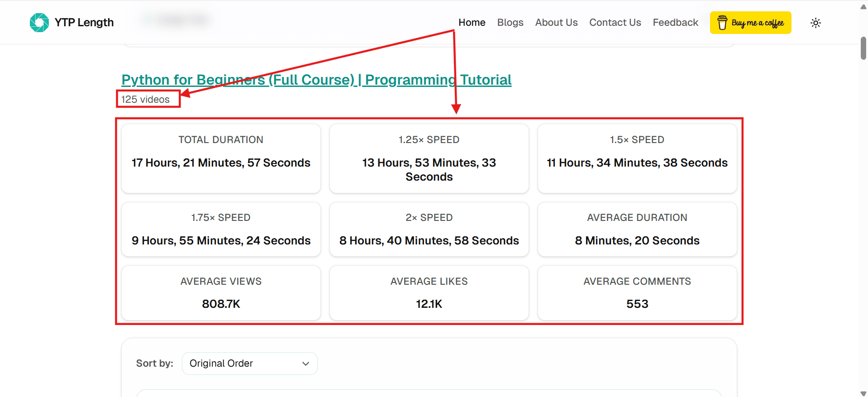Open the Python for Beginners playlist link

coord(316,80)
